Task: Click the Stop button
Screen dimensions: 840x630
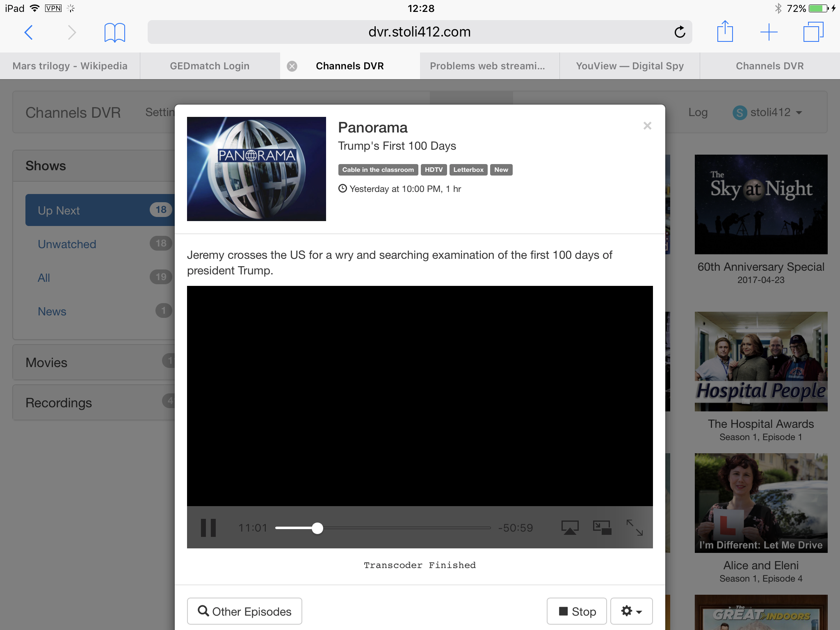Action: coord(577,611)
